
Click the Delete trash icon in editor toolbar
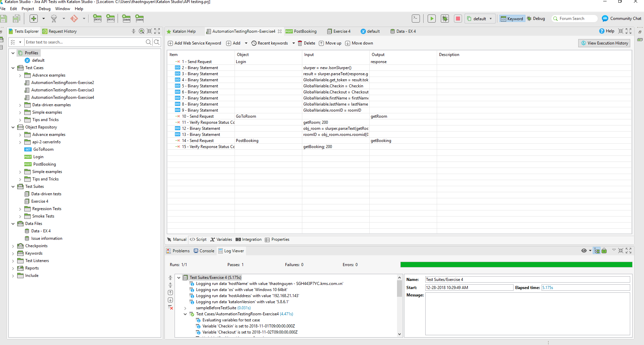300,43
